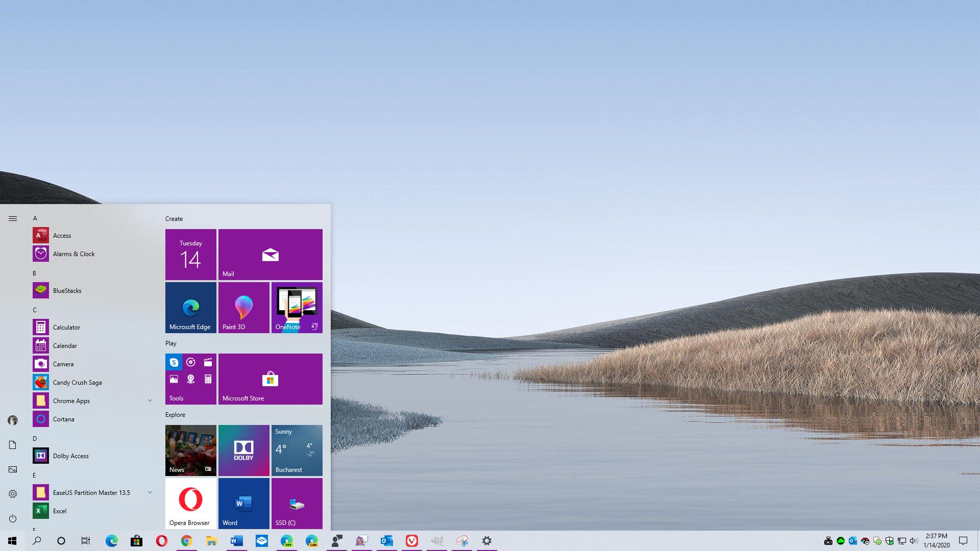Click the letter E index header
The height and width of the screenshot is (551, 980).
pyautogui.click(x=34, y=475)
